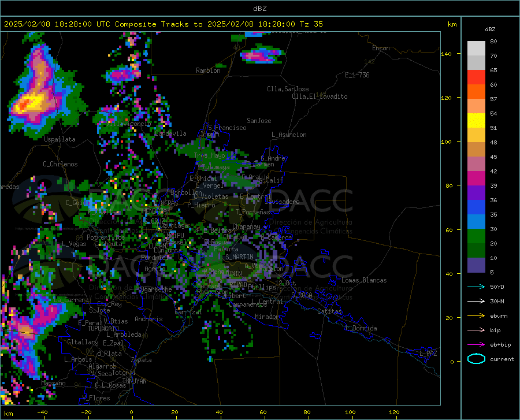Click the cyan 50YD arrow in legend
The height and width of the screenshot is (420, 520).
click(x=476, y=287)
